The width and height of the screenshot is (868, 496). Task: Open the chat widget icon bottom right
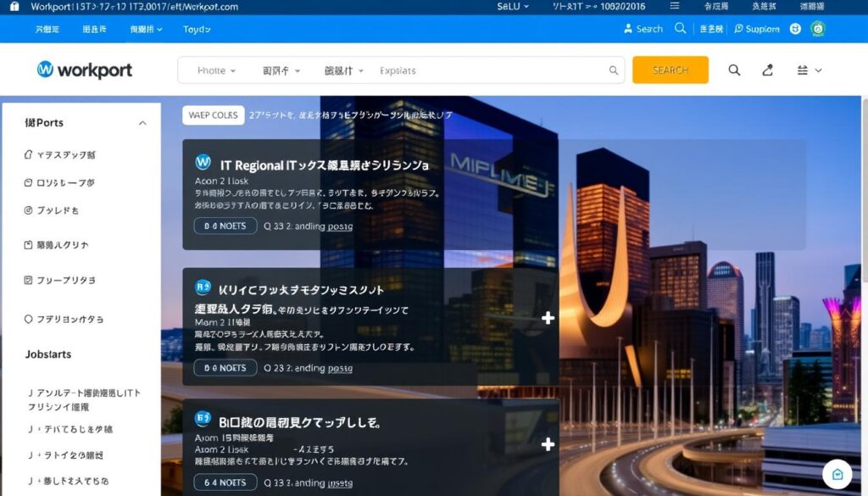coord(837,475)
